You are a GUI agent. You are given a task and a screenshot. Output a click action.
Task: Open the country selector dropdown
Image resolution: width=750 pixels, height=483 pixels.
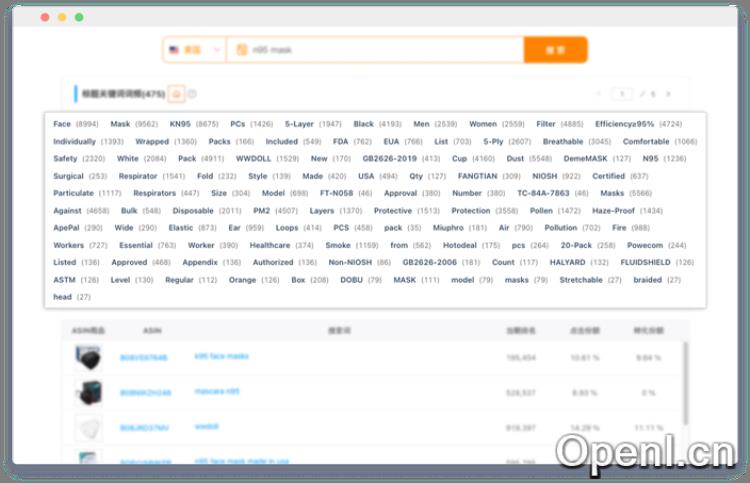195,50
